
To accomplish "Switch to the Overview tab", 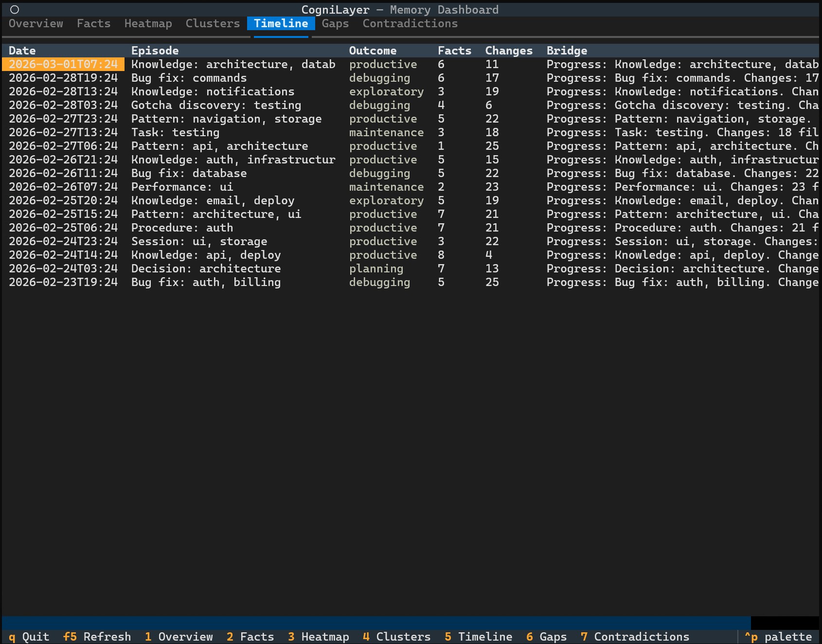I will tap(36, 23).
